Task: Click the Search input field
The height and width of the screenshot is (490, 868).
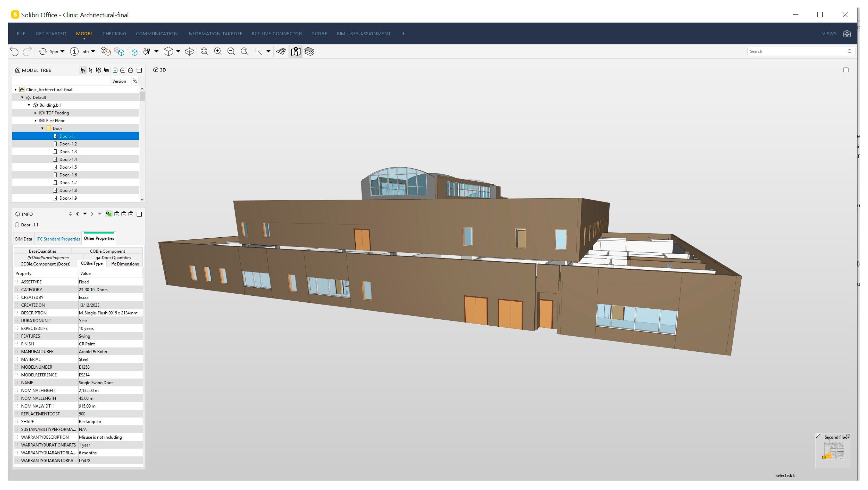Action: (x=801, y=52)
